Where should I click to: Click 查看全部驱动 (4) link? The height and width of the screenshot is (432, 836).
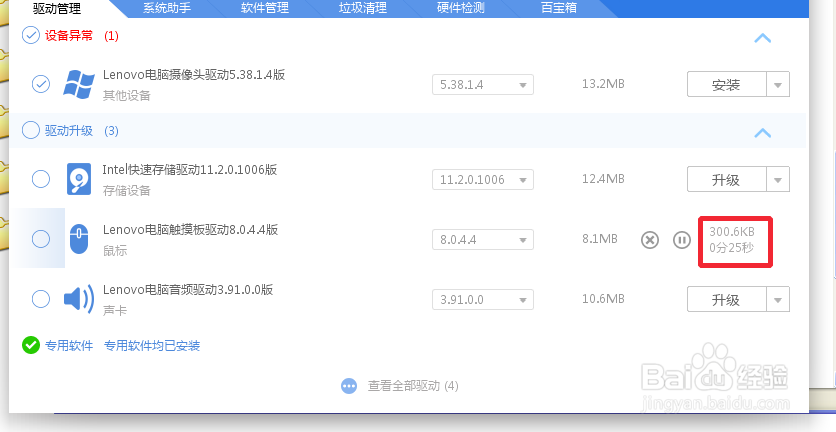point(413,386)
